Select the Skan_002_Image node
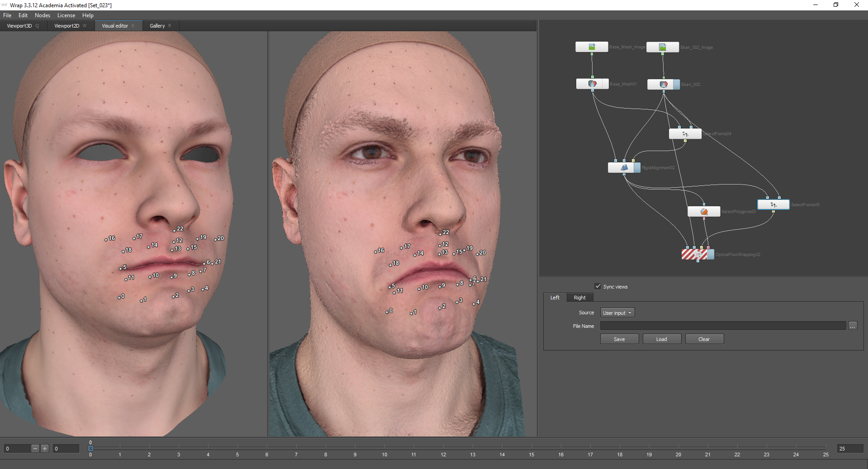The image size is (868, 469). (x=662, y=47)
